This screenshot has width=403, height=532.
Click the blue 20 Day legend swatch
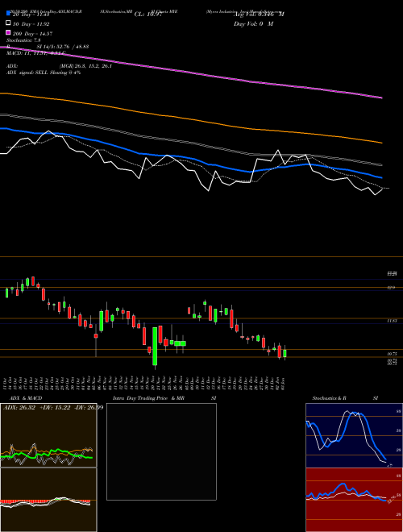9,14
